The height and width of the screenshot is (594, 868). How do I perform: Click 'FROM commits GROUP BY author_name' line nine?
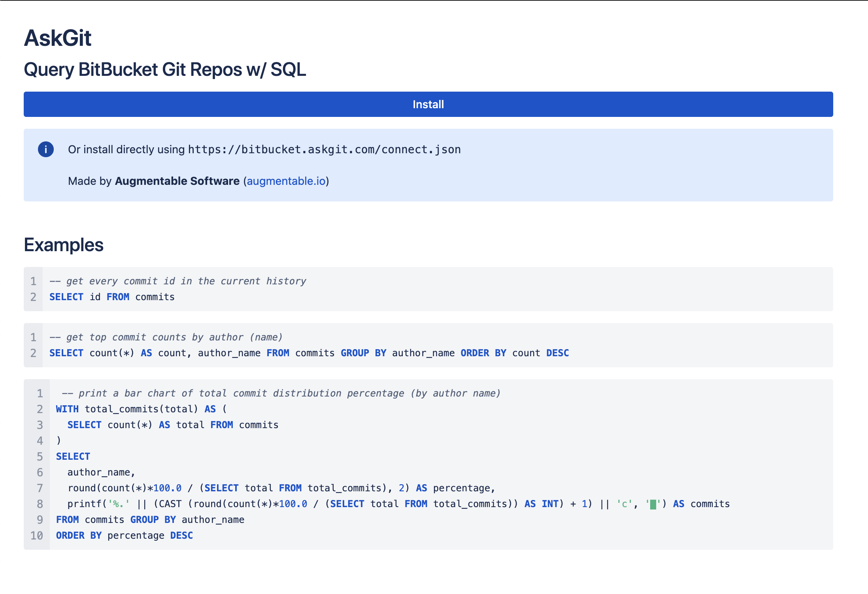(150, 520)
